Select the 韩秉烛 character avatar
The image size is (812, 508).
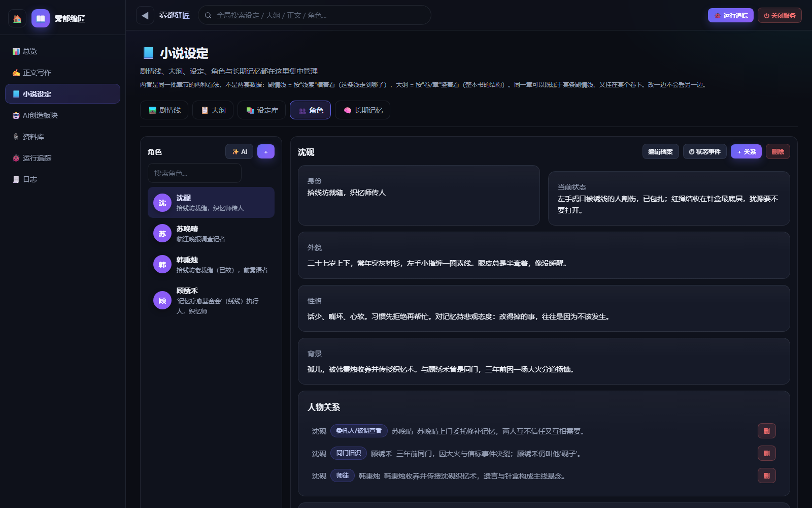click(162, 265)
